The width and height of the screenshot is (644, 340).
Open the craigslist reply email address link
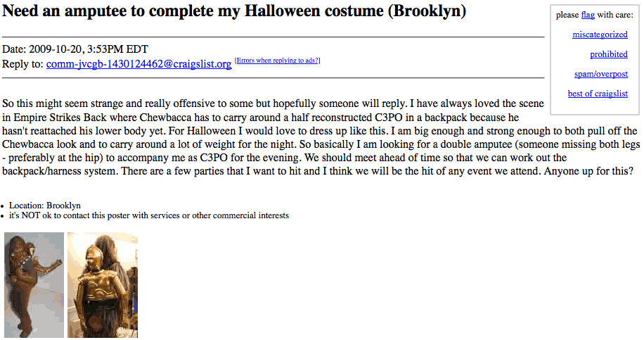[139, 64]
